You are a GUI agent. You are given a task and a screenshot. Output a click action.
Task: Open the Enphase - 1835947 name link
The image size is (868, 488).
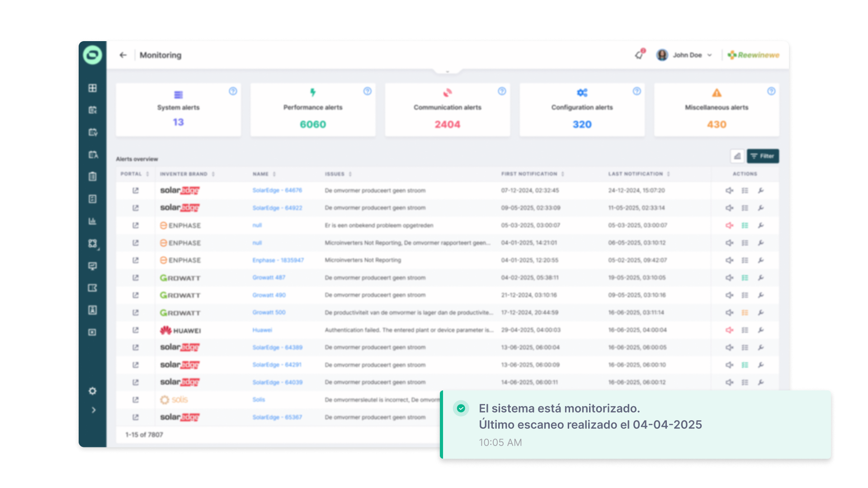click(x=278, y=260)
